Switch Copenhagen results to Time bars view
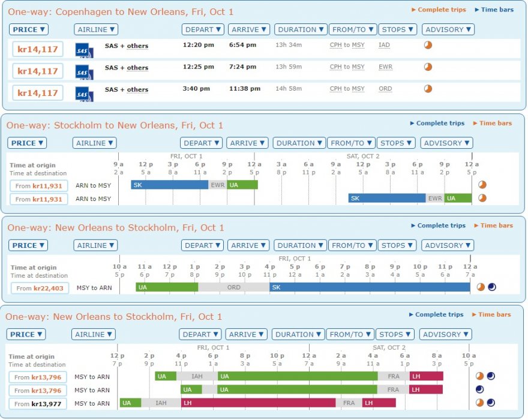This screenshot has height=420, width=528. 494,10
